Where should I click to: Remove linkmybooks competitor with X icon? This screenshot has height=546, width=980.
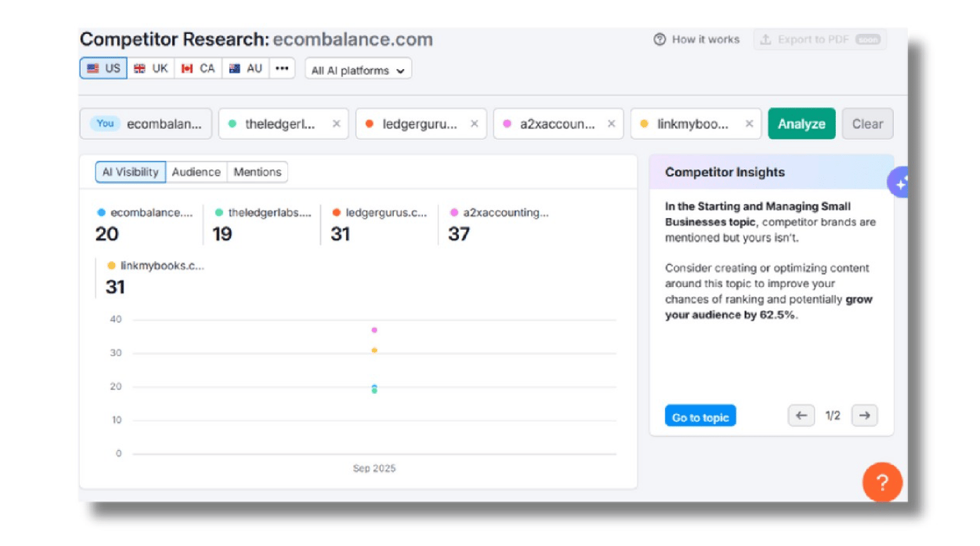click(748, 124)
